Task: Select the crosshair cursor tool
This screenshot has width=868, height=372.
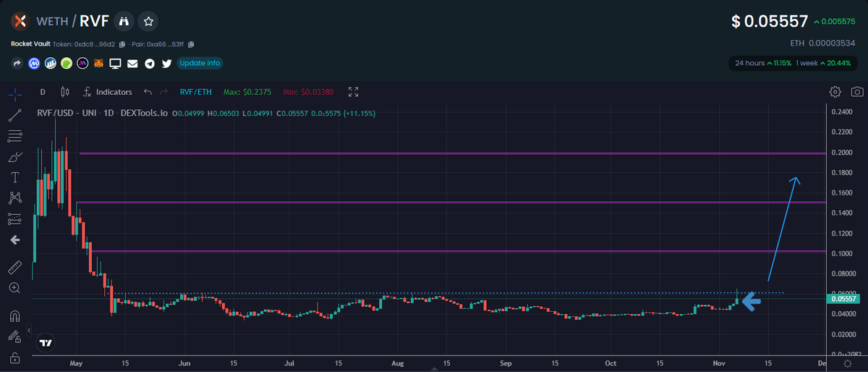Action: [x=15, y=93]
